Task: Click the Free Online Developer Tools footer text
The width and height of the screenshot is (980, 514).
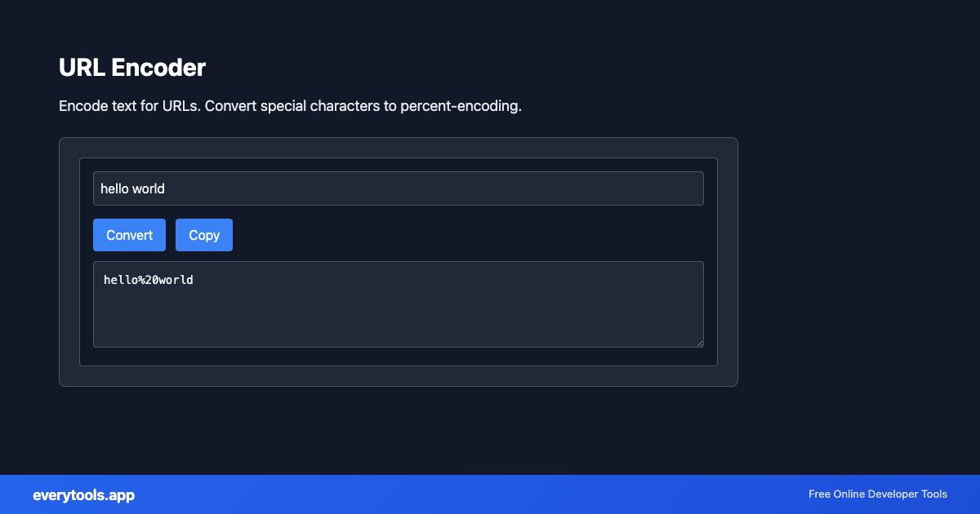Action: (877, 494)
